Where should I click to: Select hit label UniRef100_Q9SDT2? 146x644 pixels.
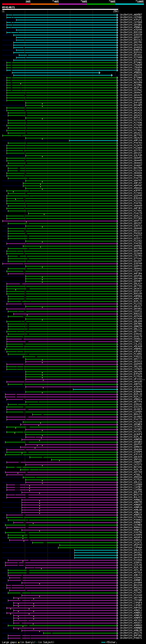[131, 37]
